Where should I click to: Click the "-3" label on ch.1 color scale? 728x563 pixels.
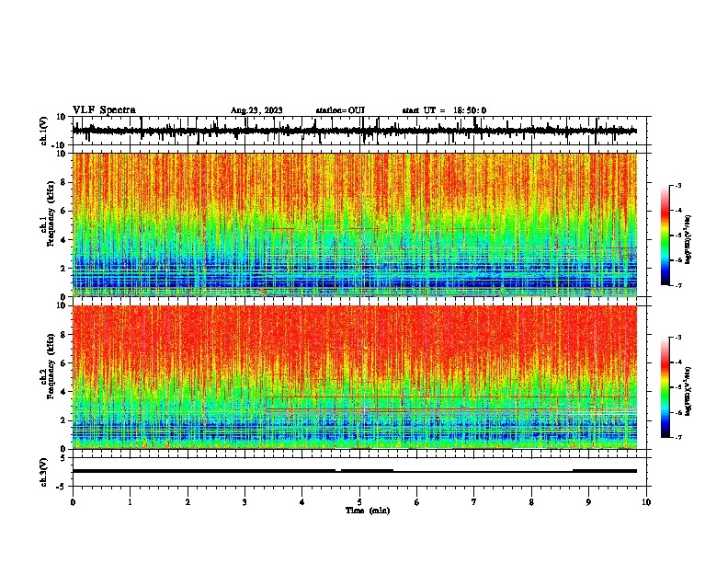coord(677,185)
